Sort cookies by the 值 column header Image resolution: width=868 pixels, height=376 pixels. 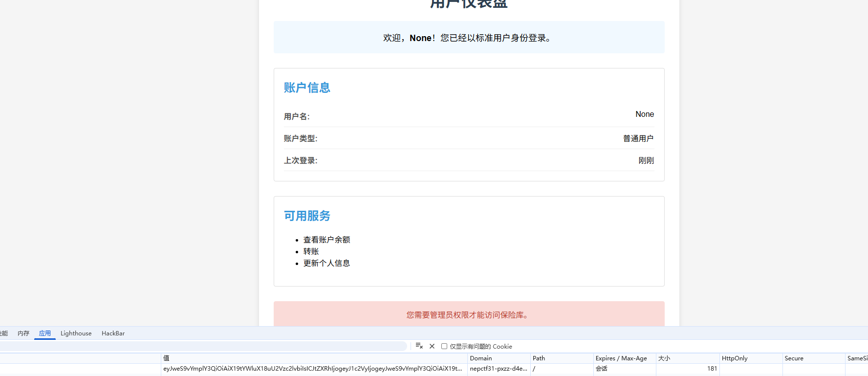[x=313, y=358]
